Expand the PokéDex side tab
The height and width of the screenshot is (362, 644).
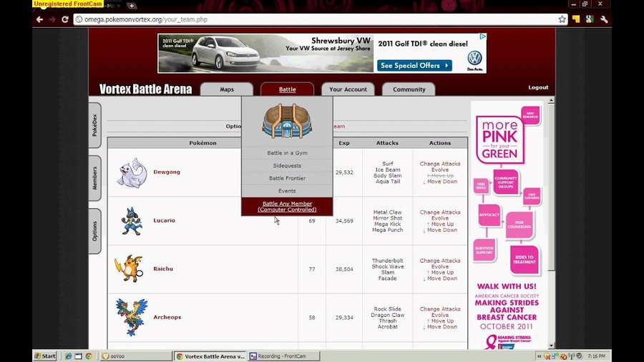tap(94, 125)
